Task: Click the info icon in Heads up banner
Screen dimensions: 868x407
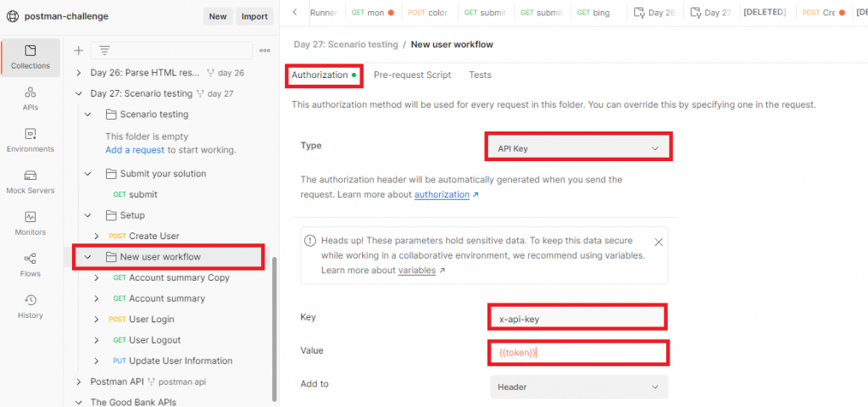Action: click(x=310, y=241)
